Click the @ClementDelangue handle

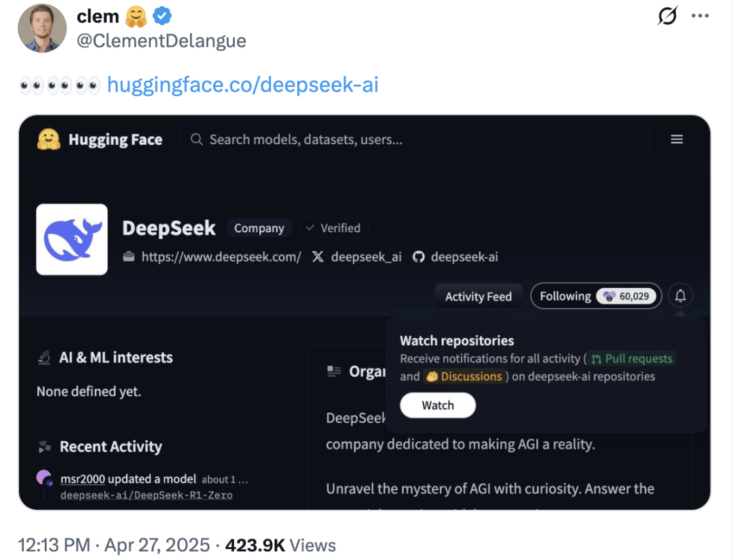click(162, 41)
